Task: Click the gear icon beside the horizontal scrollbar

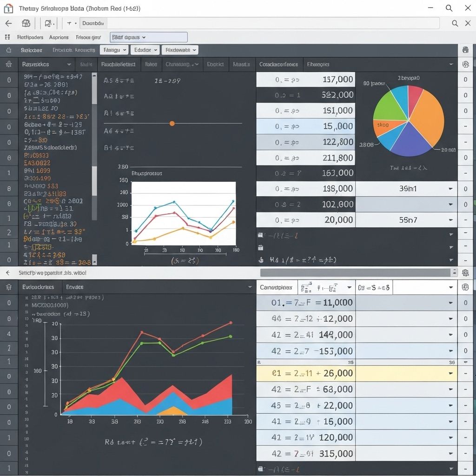Action: [465, 273]
